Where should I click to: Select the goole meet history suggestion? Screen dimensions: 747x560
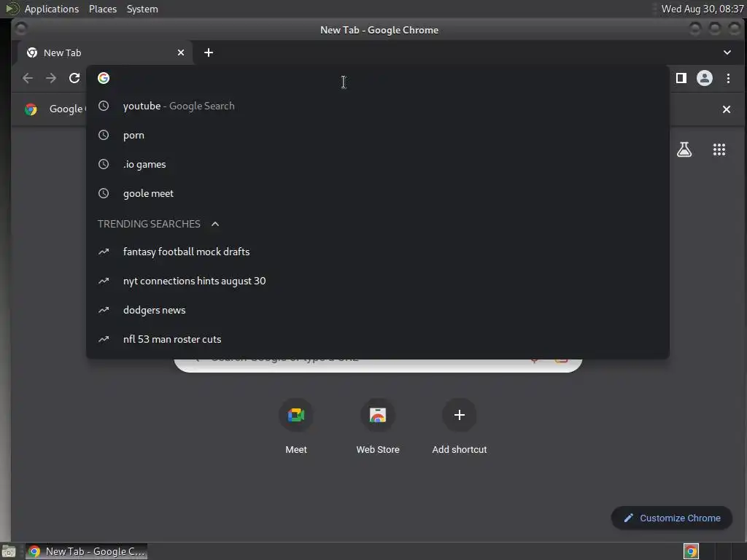[377, 193]
